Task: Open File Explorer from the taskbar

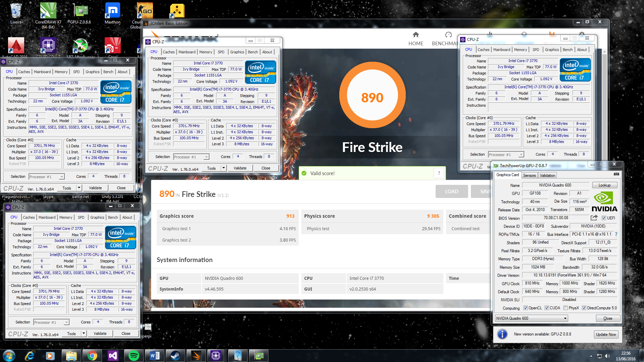Action: (x=71, y=356)
